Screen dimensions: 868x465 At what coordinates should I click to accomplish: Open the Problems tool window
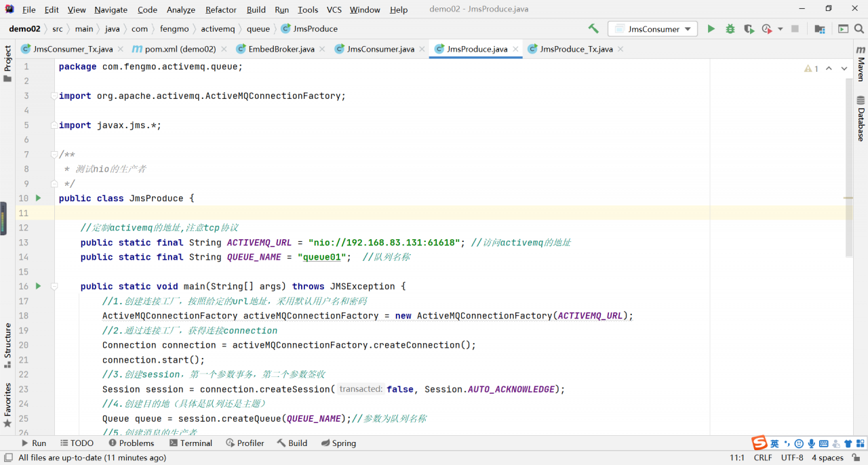(x=131, y=443)
